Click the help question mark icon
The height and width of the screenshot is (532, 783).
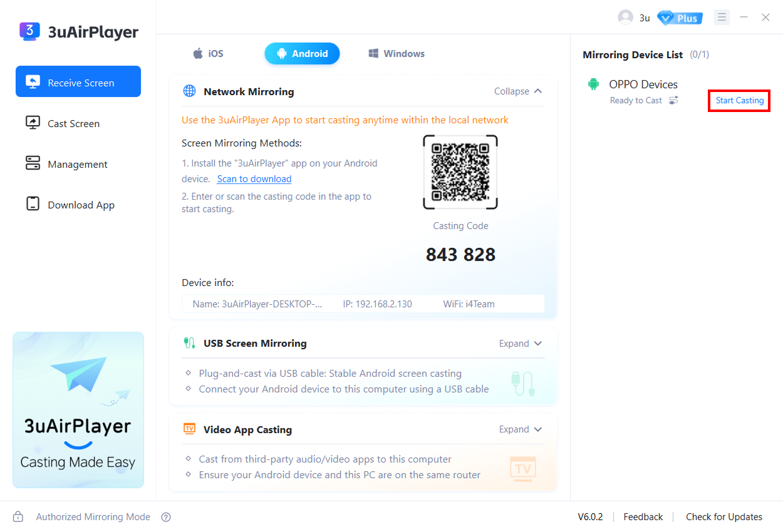(x=166, y=517)
